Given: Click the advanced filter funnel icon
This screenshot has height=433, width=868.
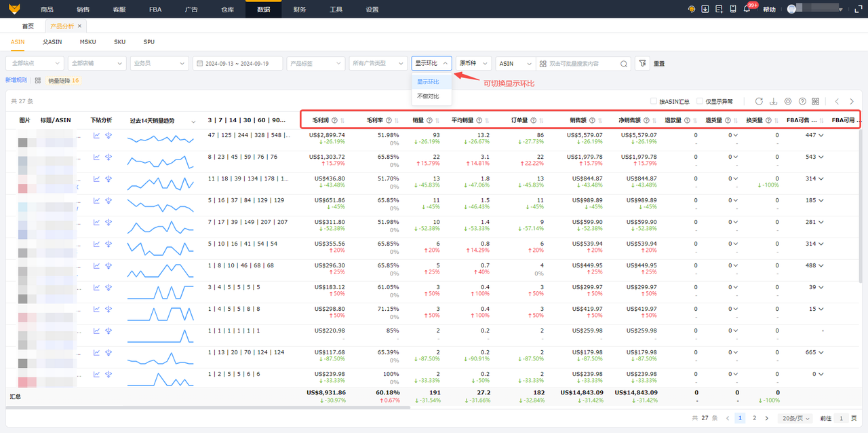Looking at the screenshot, I should (x=642, y=63).
